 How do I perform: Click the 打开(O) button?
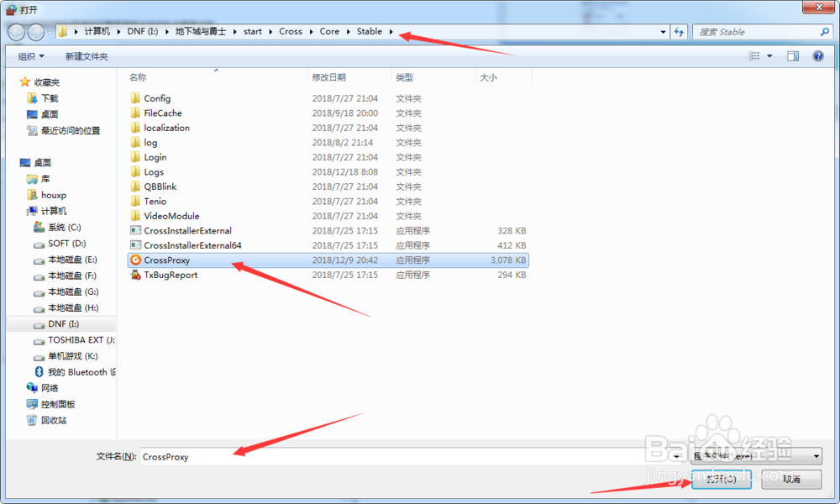[x=721, y=479]
